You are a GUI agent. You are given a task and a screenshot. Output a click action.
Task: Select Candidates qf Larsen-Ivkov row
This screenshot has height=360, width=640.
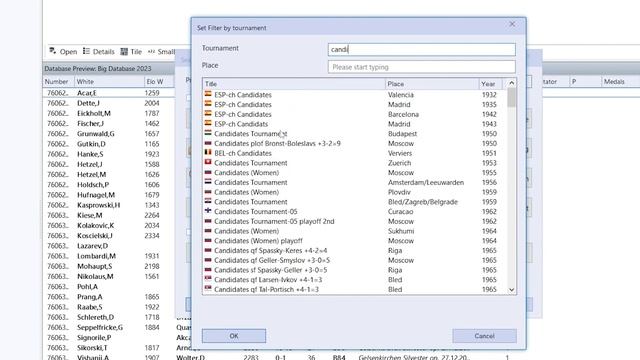355,280
